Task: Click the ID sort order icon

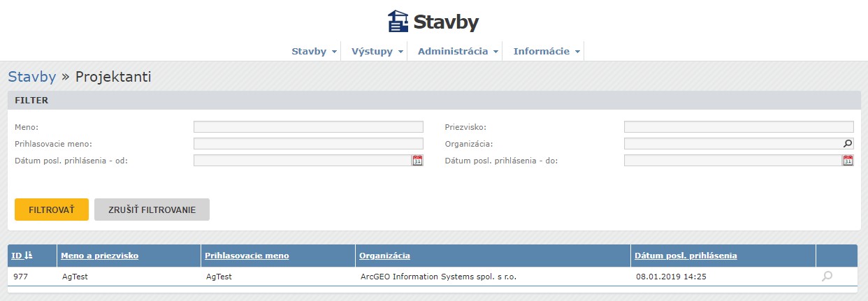Action: click(27, 256)
